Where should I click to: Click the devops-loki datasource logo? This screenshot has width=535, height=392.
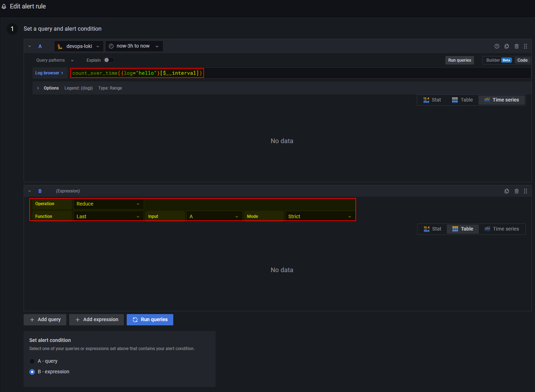60,46
